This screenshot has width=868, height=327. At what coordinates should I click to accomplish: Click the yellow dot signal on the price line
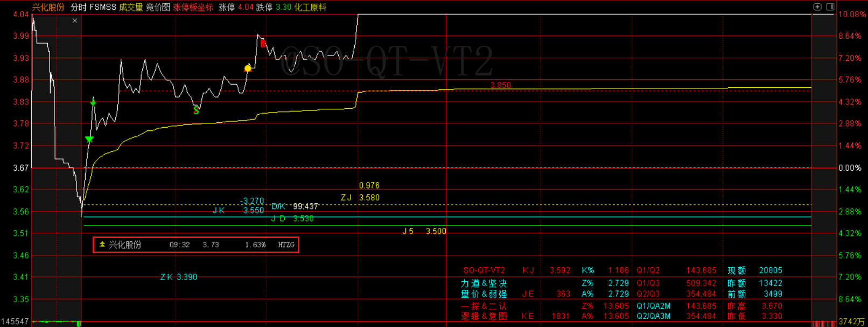[x=248, y=68]
